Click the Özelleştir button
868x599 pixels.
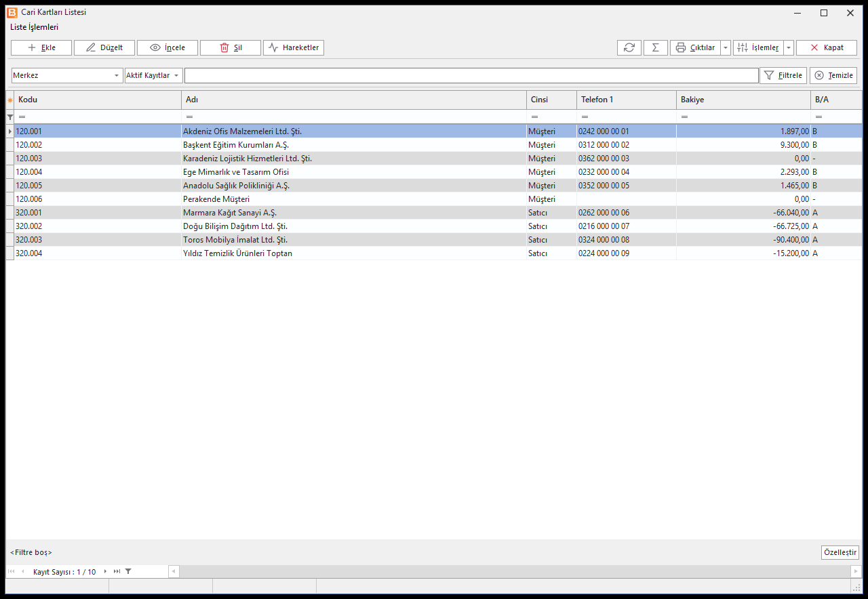(840, 552)
